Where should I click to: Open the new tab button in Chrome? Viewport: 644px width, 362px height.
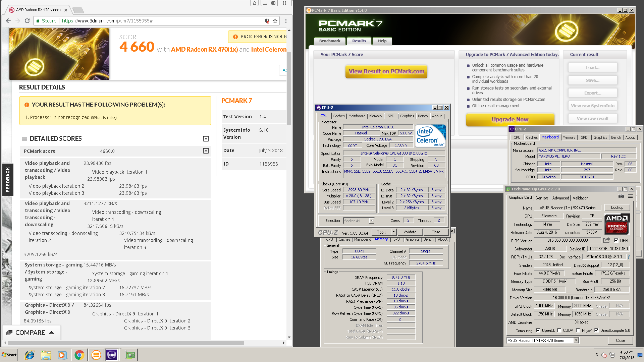[x=78, y=10]
